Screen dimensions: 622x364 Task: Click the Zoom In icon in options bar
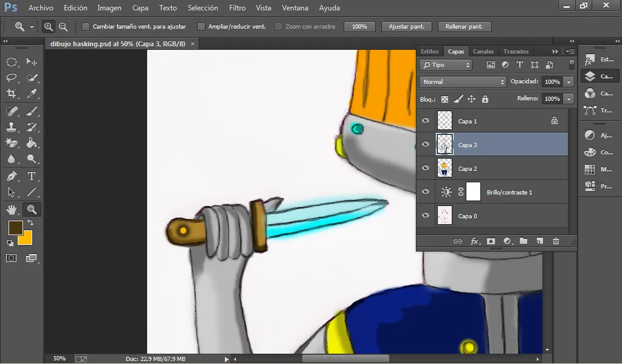[x=49, y=27]
